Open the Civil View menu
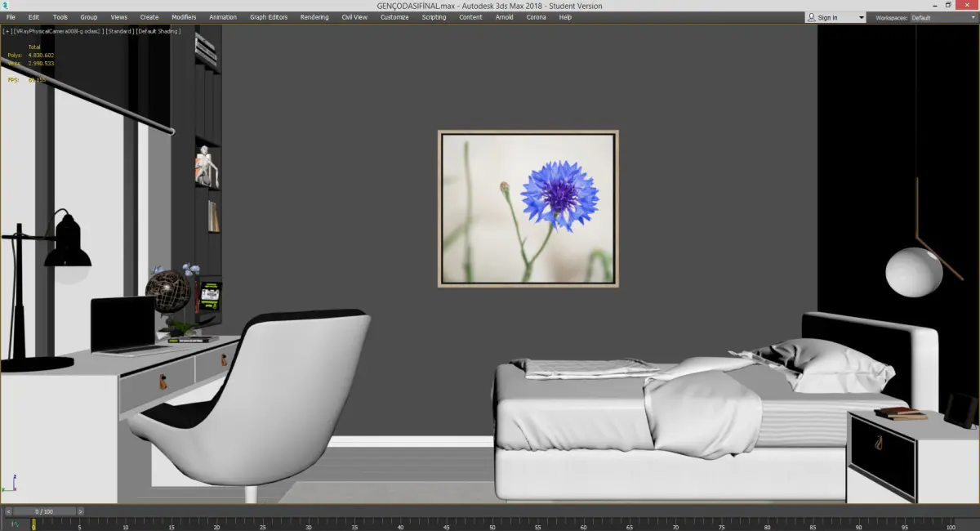Image resolution: width=980 pixels, height=531 pixels. click(354, 17)
